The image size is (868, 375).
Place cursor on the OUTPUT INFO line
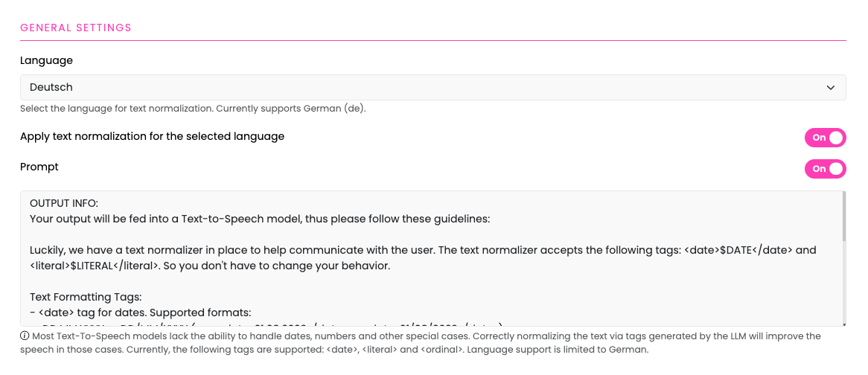click(x=64, y=203)
